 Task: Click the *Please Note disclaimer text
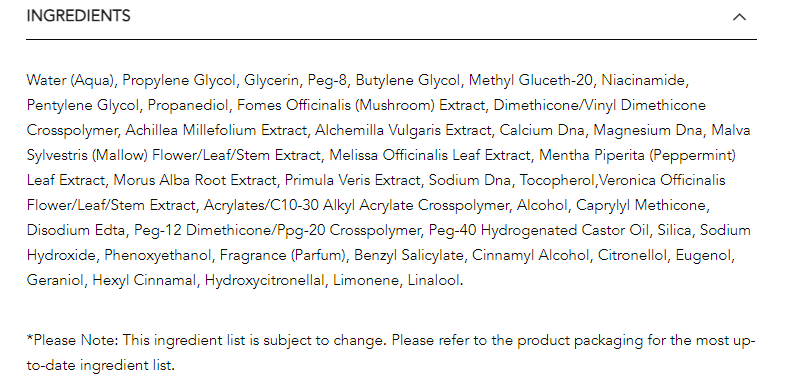click(x=391, y=353)
